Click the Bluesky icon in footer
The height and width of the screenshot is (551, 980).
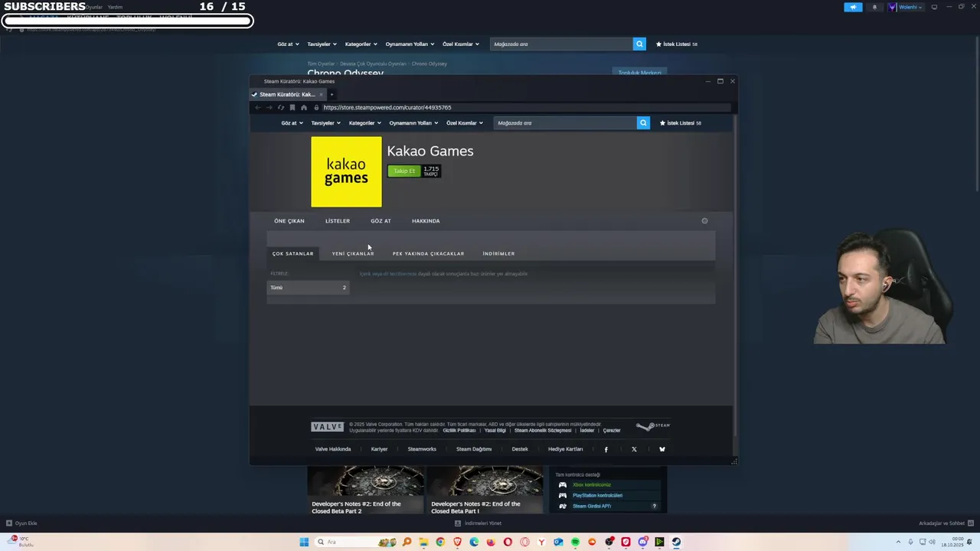click(662, 449)
